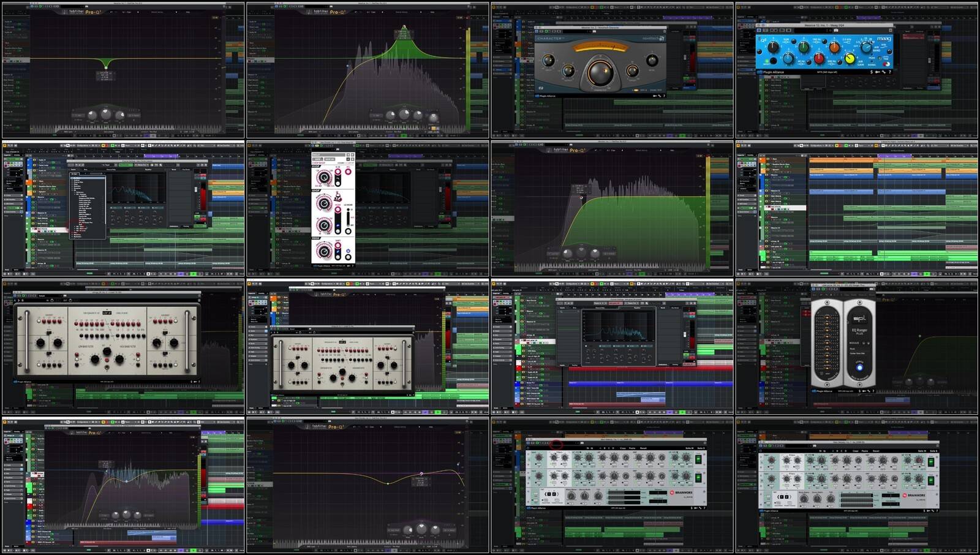Click the red knob on Maag EQ4
This screenshot has width=980, height=555.
click(x=819, y=58)
